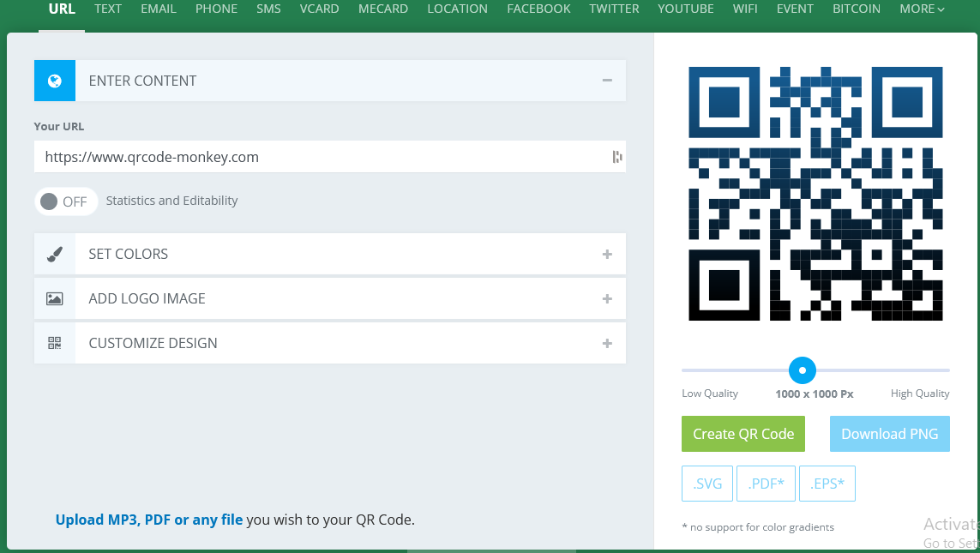Click the Statistics and Editability label
Image resolution: width=980 pixels, height=553 pixels.
(x=171, y=201)
